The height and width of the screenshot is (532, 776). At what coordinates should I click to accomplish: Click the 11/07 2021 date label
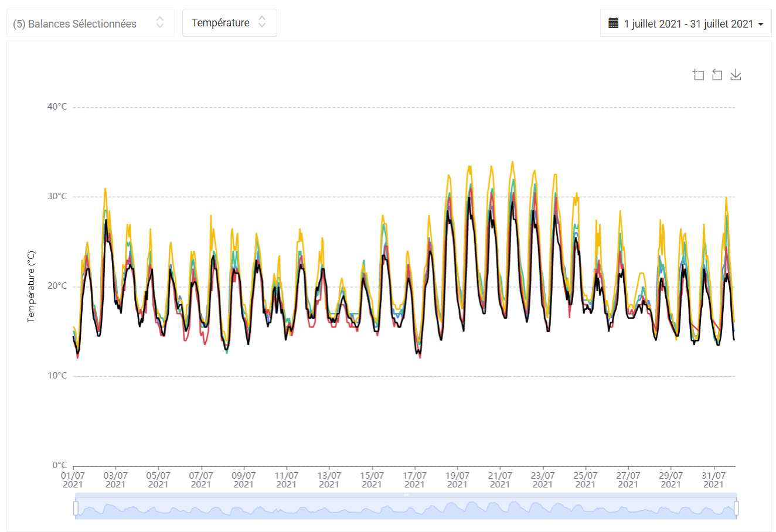(x=287, y=480)
